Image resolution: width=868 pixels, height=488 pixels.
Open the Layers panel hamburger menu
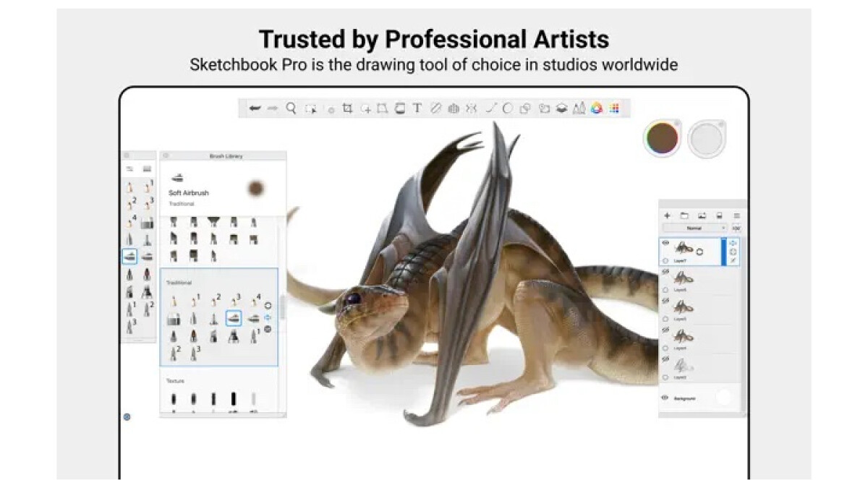(x=736, y=215)
